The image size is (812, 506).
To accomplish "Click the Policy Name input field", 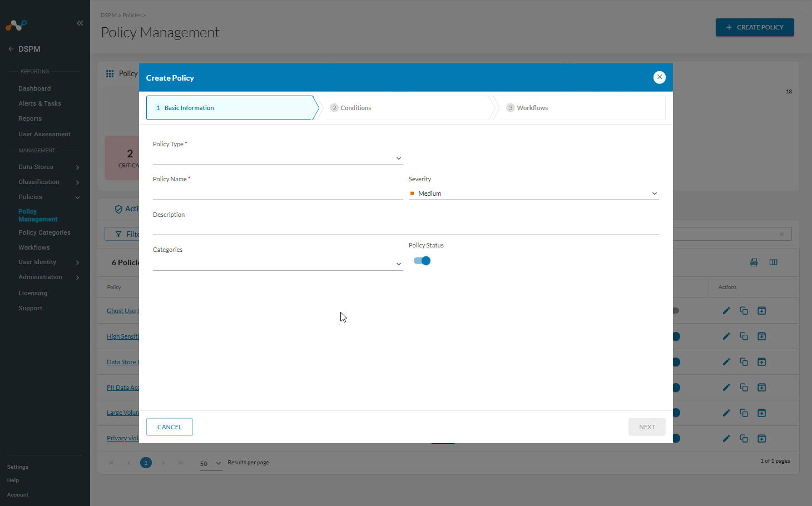I will [278, 194].
